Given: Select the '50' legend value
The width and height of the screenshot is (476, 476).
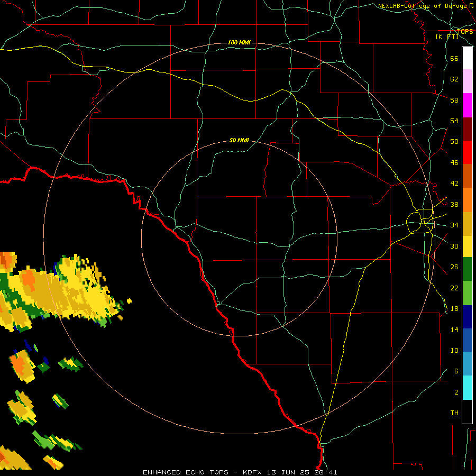Looking at the screenshot, I should pos(454,141).
